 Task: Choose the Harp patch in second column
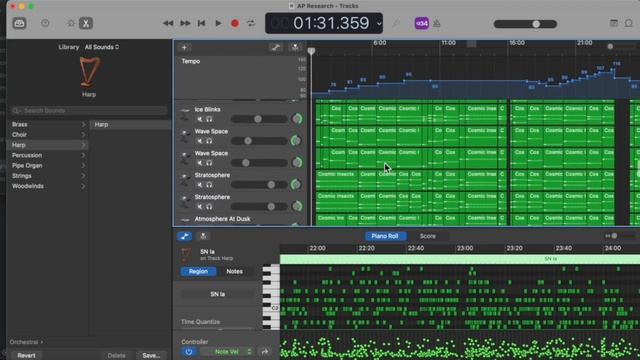[130, 124]
